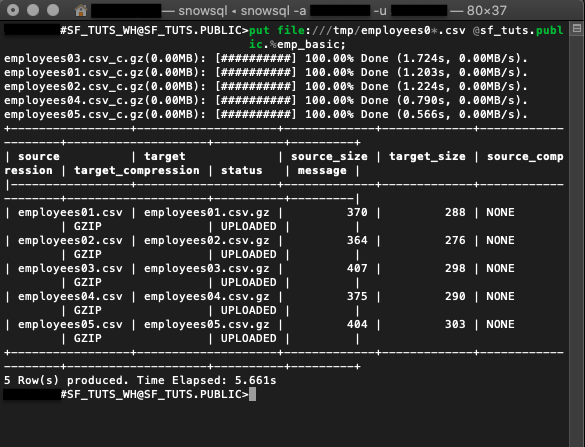Click the target_size column header
Image resolution: width=585 pixels, height=447 pixels.
(427, 156)
